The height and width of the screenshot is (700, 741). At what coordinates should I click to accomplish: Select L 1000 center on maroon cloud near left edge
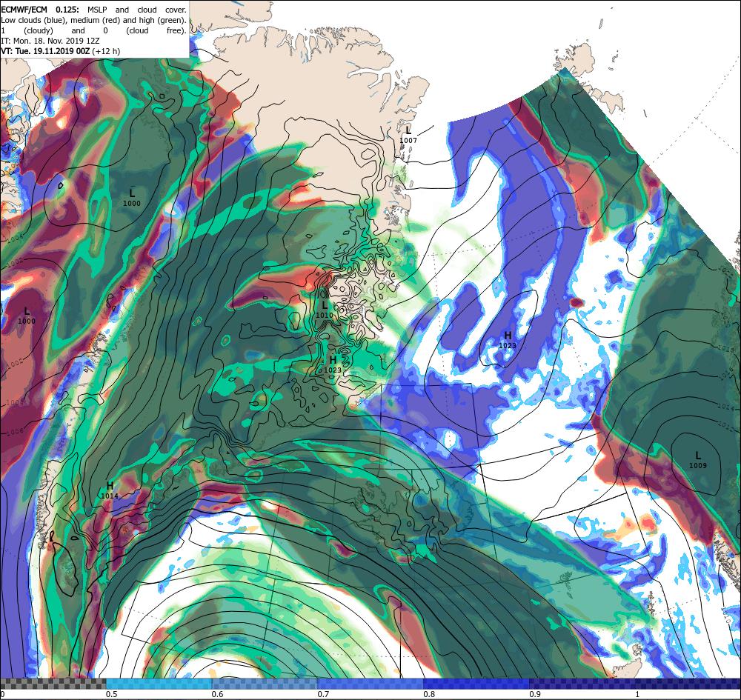tap(27, 316)
